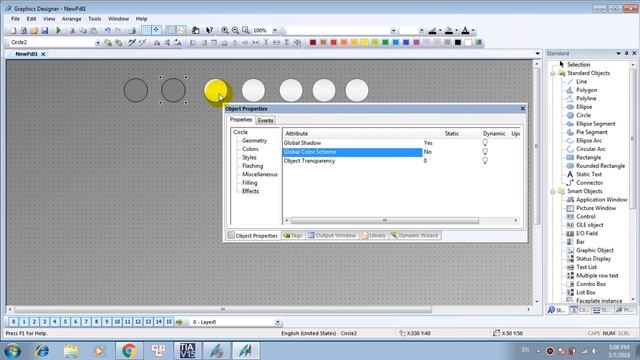
Task: Click the Zoom in magnifier icon
Action: (x=224, y=31)
